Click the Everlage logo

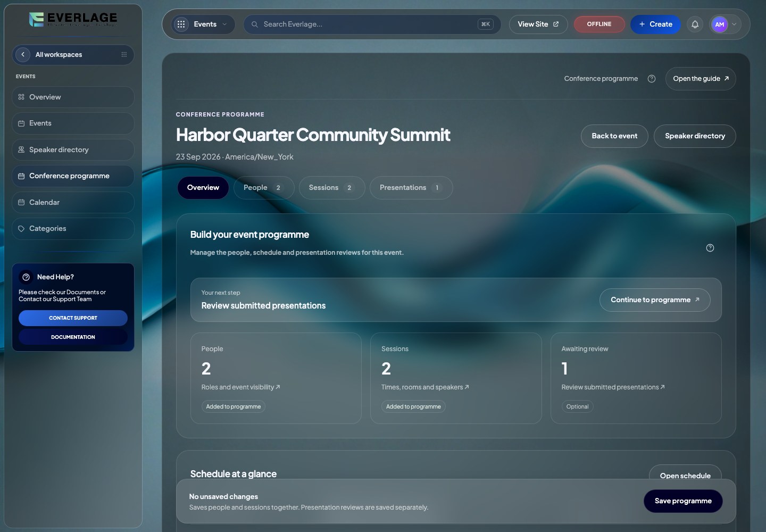click(73, 19)
